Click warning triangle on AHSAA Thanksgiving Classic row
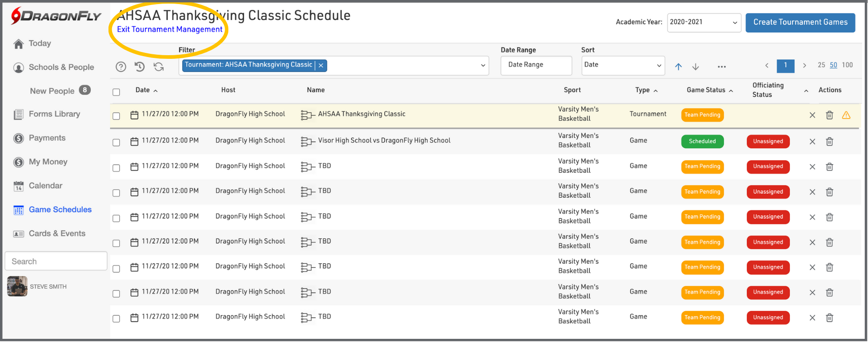 pos(846,115)
